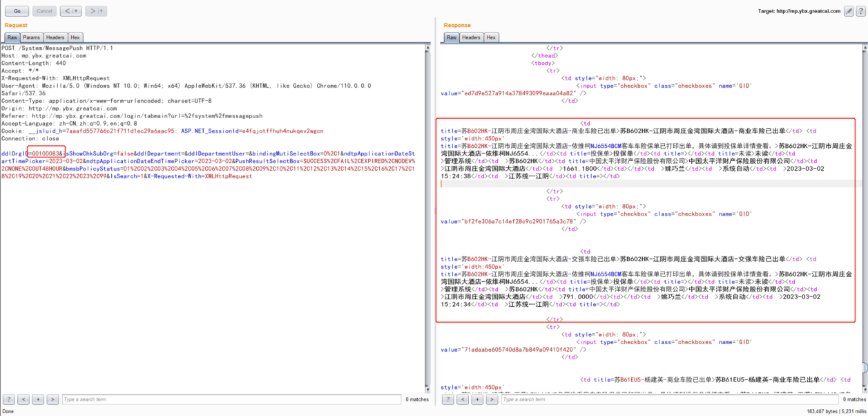Edit the target with the pencil icon

click(849, 11)
